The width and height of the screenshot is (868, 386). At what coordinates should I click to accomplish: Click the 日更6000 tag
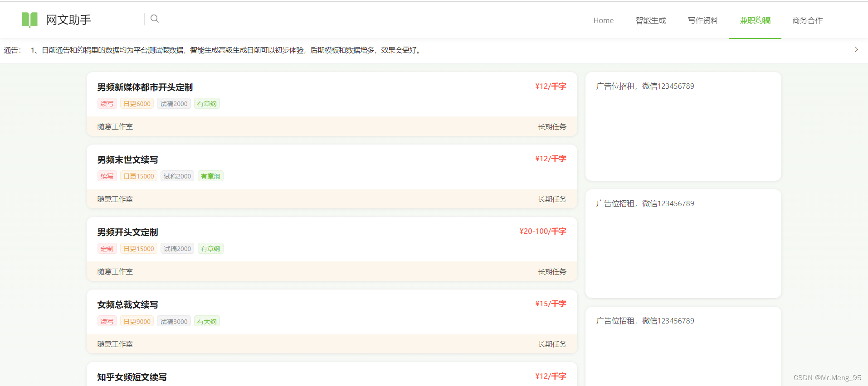click(137, 104)
